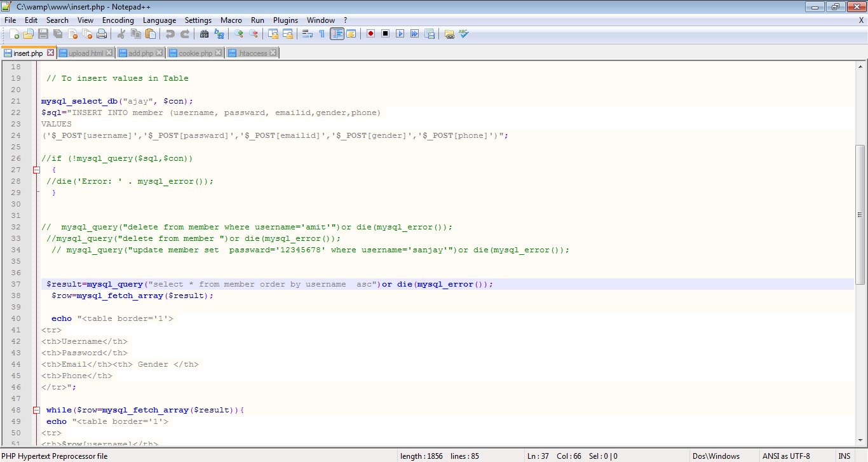
Task: Toggle the Show Indent Guide icon
Action: pos(337,34)
